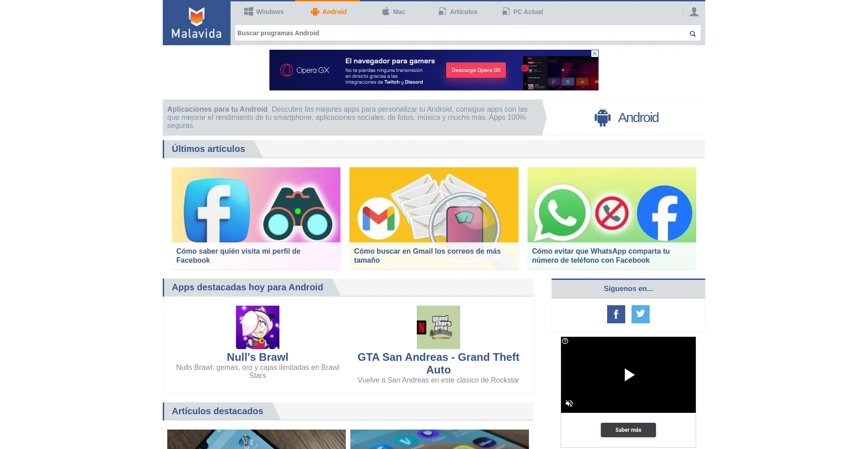Click the Descarga Opera GX button
This screenshot has height=449, width=868.
pos(476,70)
